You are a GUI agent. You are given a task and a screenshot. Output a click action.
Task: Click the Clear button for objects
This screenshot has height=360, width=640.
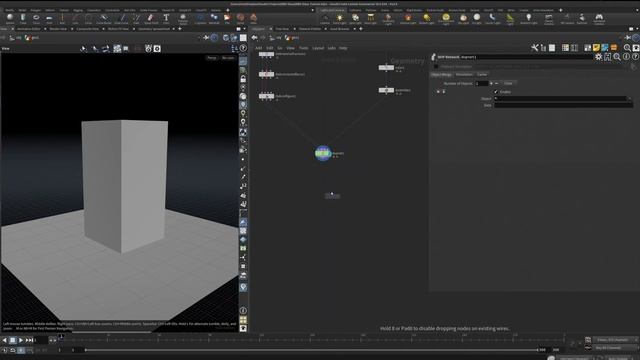[x=508, y=83]
